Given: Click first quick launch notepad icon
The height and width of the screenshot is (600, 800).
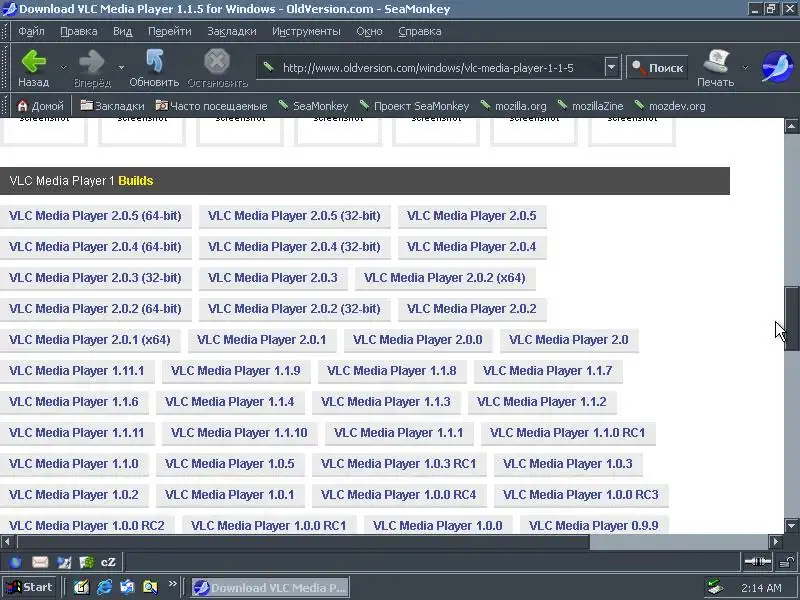Looking at the screenshot, I should click(x=81, y=587).
